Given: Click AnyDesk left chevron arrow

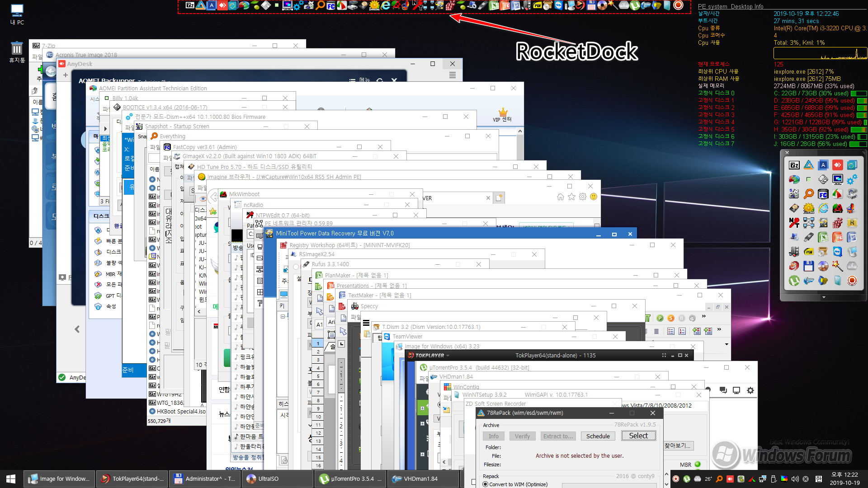Looking at the screenshot, I should tap(77, 329).
